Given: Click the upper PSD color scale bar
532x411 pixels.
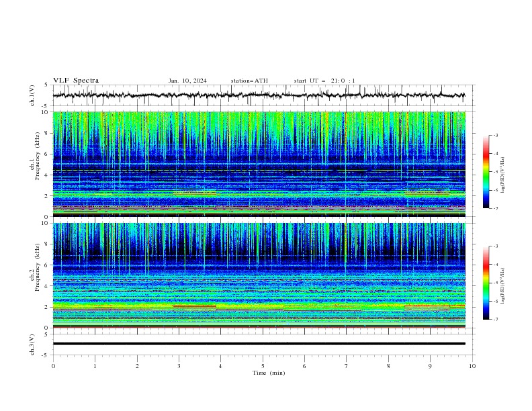Looking at the screenshot, I should 486,172.
